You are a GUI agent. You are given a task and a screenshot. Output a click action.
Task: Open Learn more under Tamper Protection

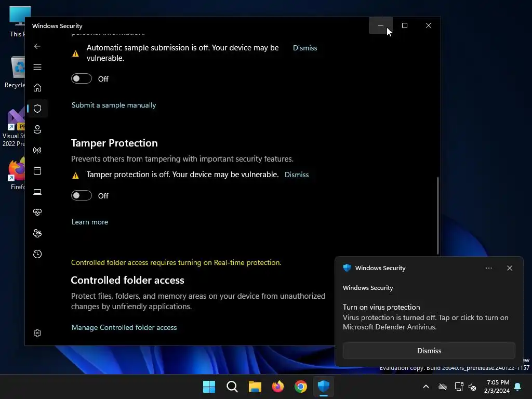pos(89,222)
